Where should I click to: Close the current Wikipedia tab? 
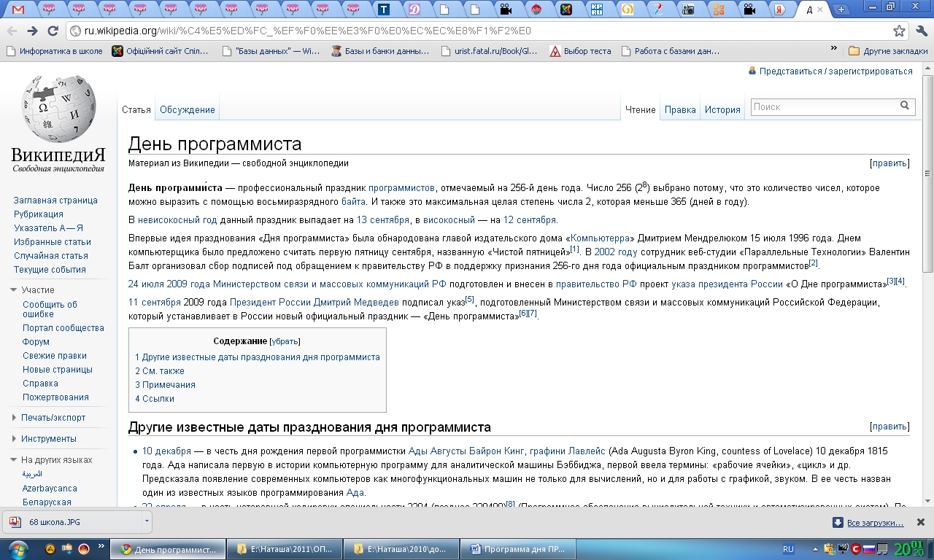(x=820, y=9)
